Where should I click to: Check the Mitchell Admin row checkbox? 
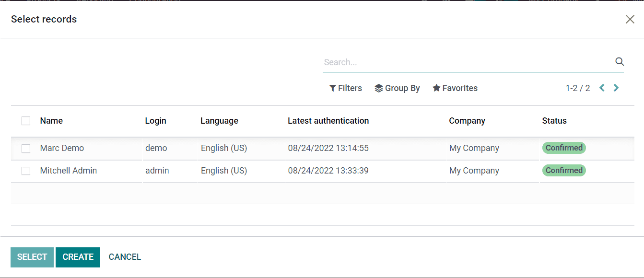26,171
